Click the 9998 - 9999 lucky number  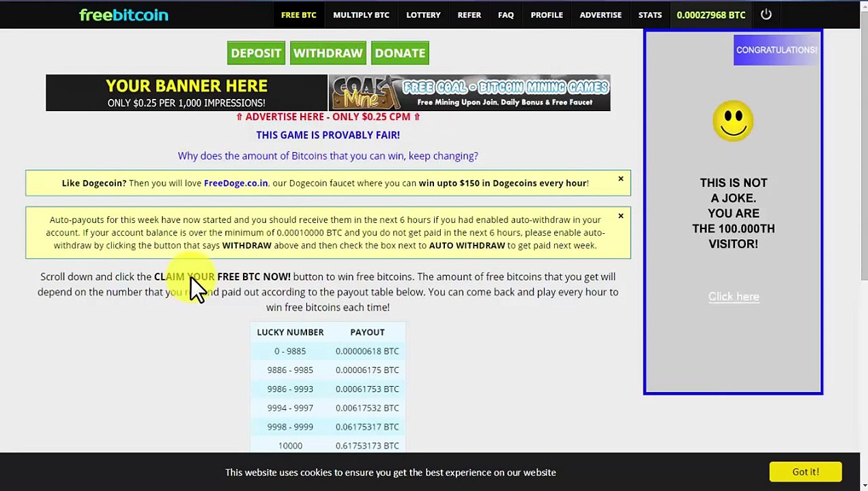point(290,427)
